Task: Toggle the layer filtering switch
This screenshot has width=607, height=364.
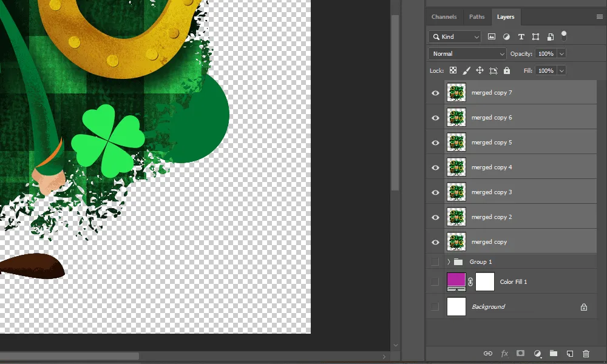Action: [x=564, y=36]
